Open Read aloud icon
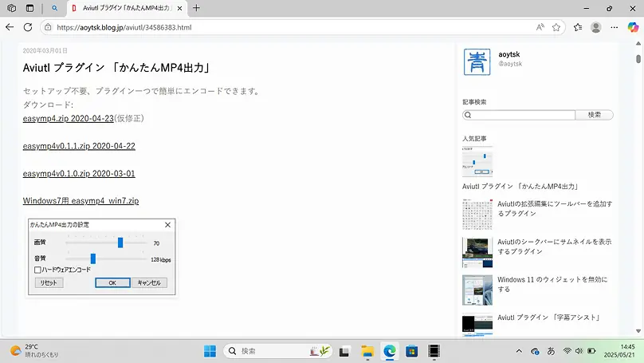The width and height of the screenshot is (644, 363). click(x=540, y=27)
